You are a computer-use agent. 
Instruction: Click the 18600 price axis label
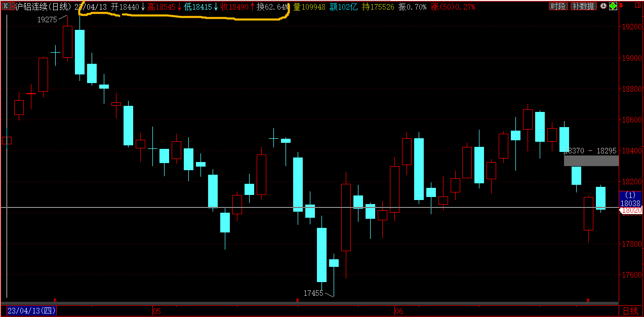pyautogui.click(x=631, y=120)
